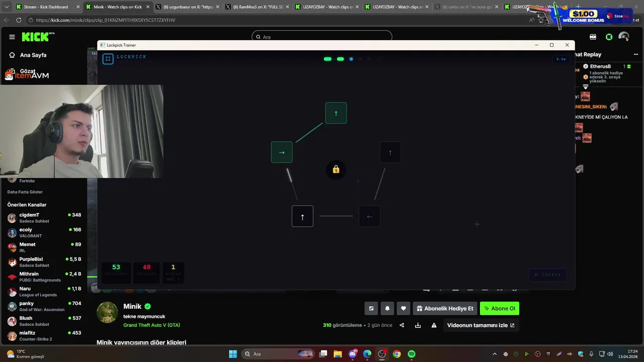This screenshot has width=644, height=362.
Task: Open Spotify from the taskbar
Action: (412, 354)
